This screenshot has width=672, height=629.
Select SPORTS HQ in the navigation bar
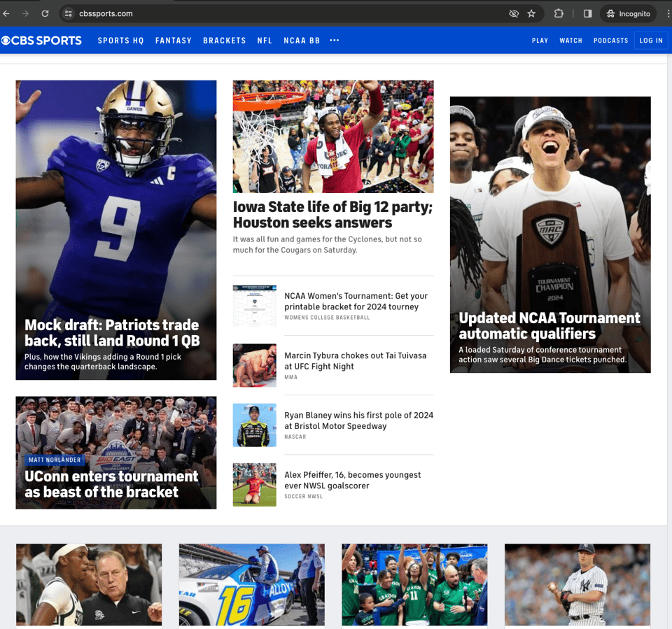[x=120, y=40]
